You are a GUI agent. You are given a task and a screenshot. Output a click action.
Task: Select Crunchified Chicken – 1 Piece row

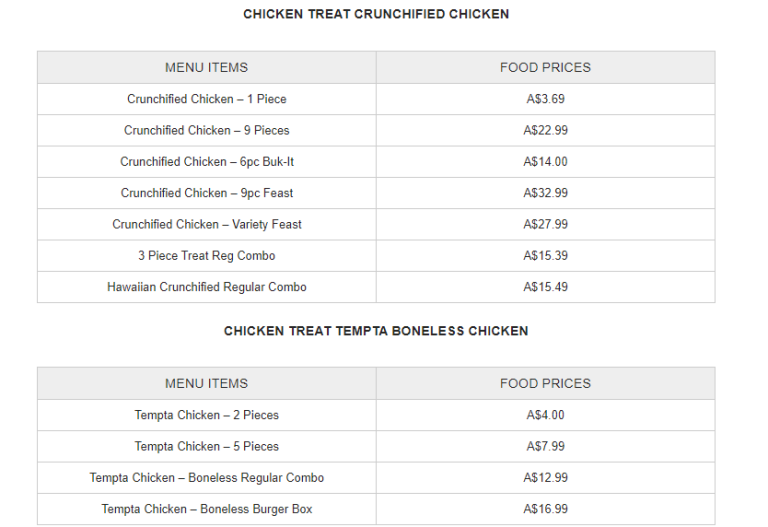(206, 99)
